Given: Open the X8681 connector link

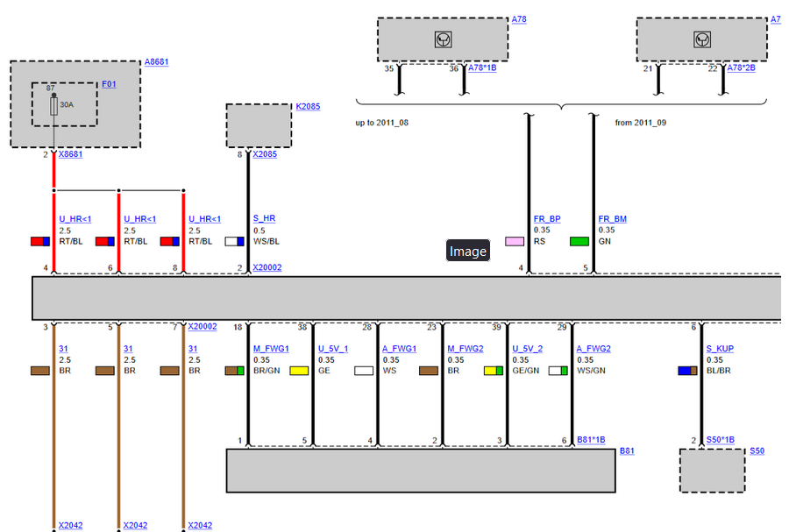Looking at the screenshot, I should tap(70, 154).
